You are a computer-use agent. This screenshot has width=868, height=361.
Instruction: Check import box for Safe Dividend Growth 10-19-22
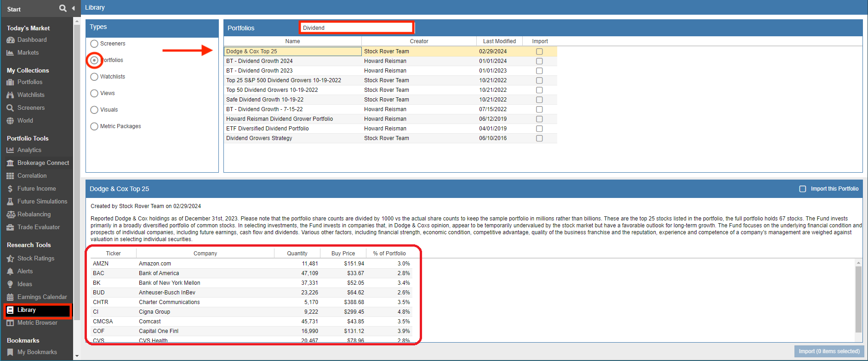(x=539, y=100)
